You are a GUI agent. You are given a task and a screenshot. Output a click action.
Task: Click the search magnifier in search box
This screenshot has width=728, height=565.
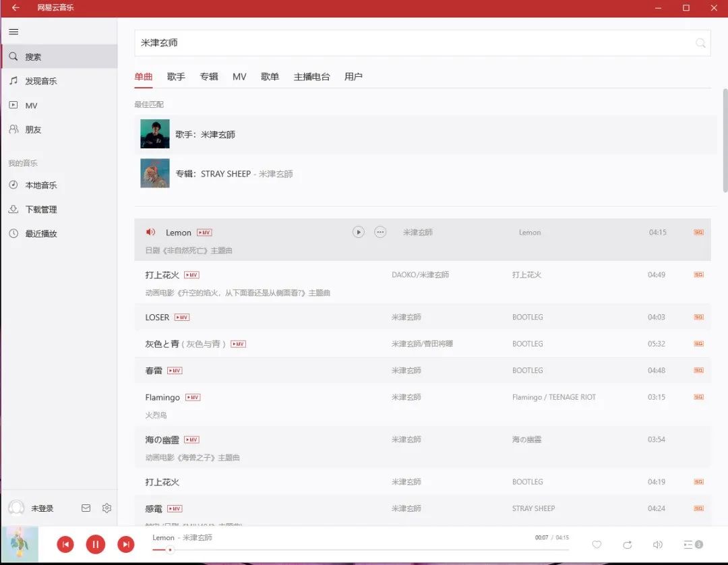click(700, 43)
